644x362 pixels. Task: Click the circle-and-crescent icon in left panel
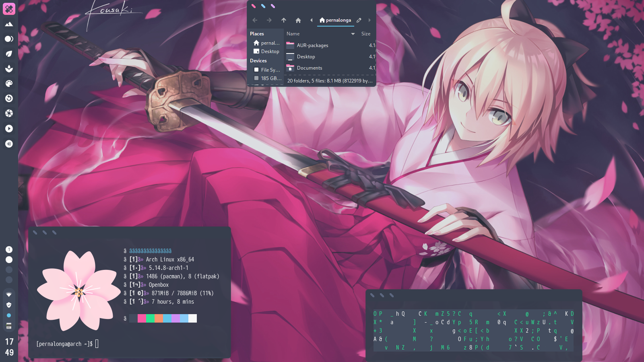point(9,39)
